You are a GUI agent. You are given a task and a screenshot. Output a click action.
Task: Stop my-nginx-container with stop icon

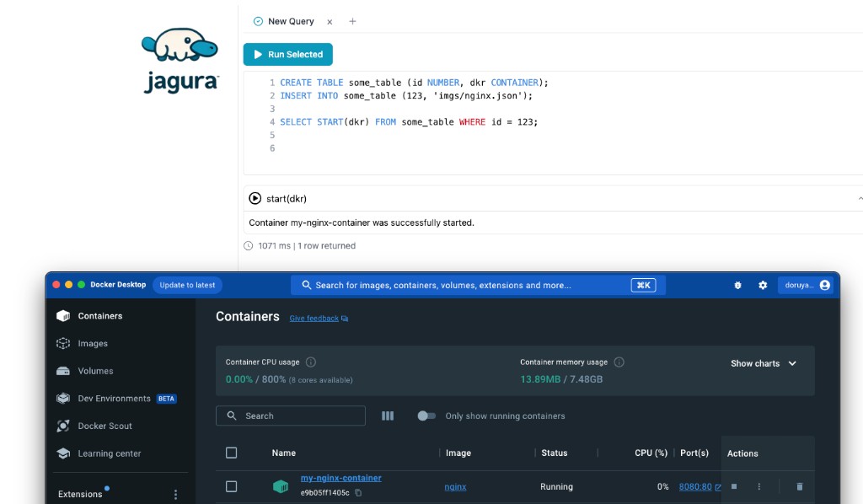click(x=734, y=486)
